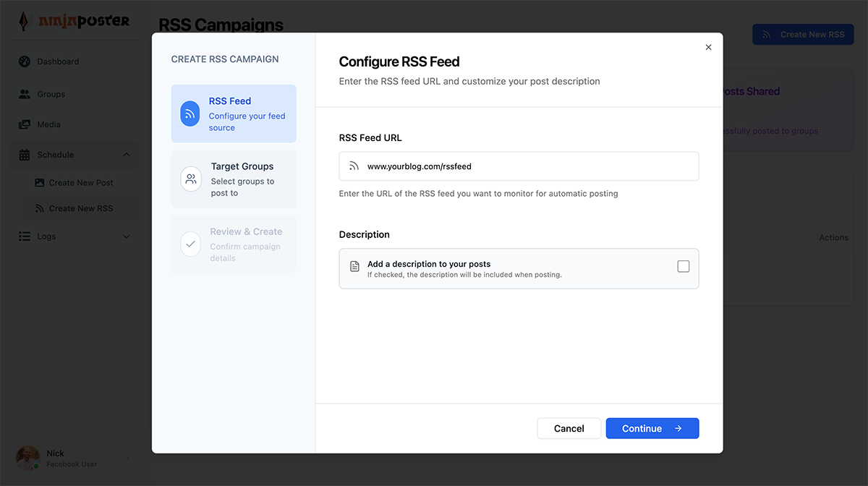Click the Configure RSS Feed heading

(399, 61)
